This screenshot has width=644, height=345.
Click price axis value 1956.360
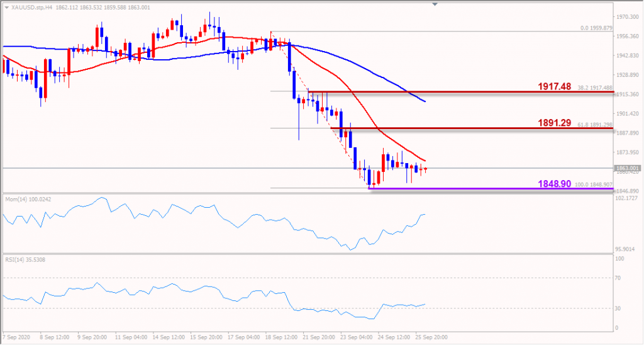[x=628, y=36]
